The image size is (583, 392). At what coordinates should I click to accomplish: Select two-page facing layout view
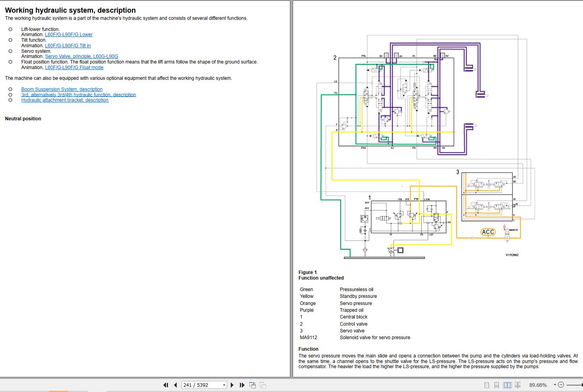[x=507, y=385]
